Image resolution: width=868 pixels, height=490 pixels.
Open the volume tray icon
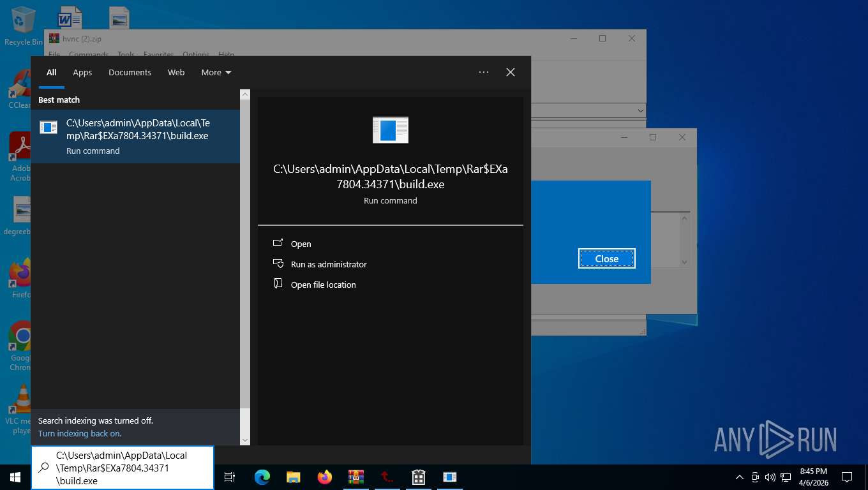tap(770, 477)
